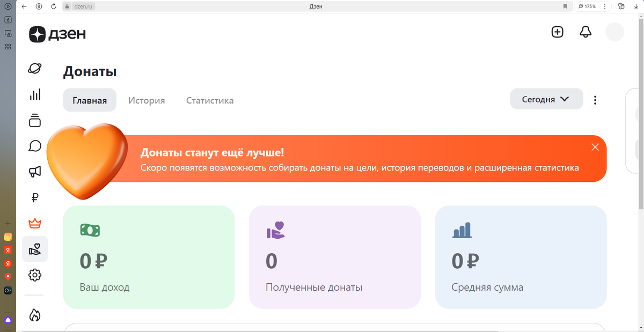Go back with browser back arrow
The height and width of the screenshot is (332, 644).
24,6
